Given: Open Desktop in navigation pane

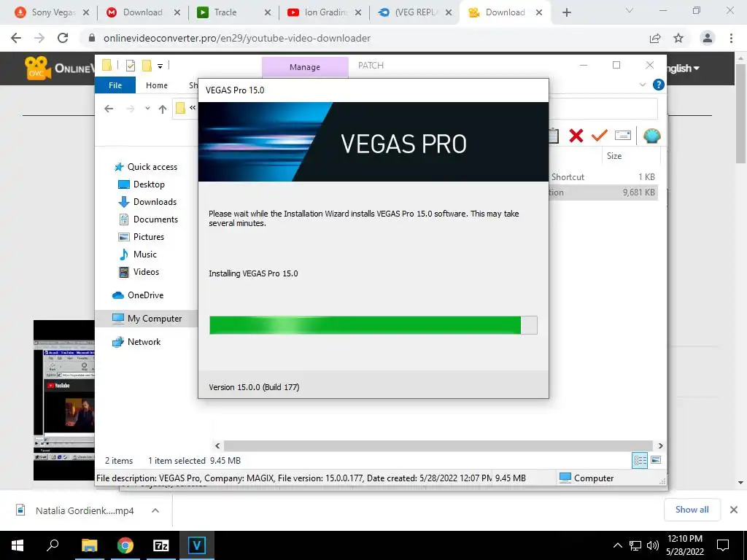Looking at the screenshot, I should (149, 184).
